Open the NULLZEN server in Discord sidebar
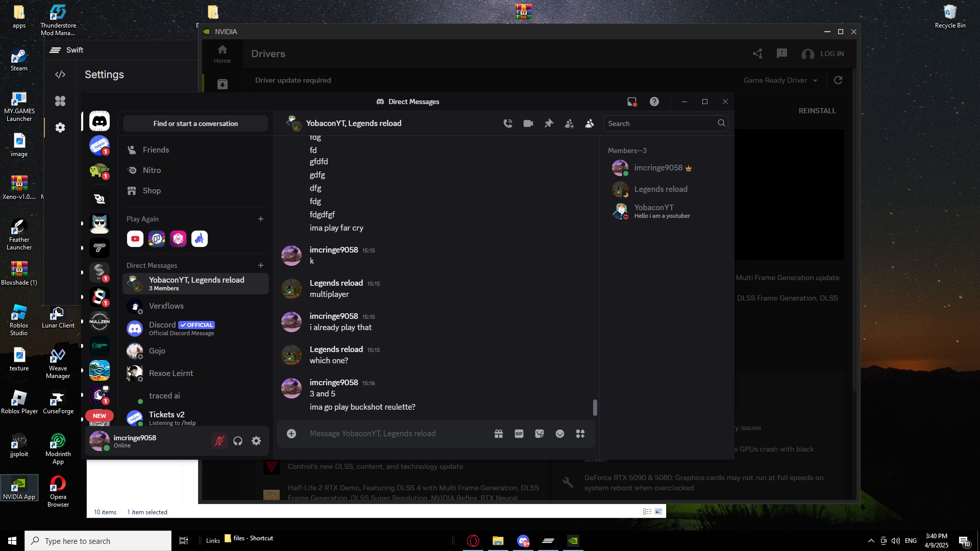The image size is (980, 551). click(x=100, y=321)
